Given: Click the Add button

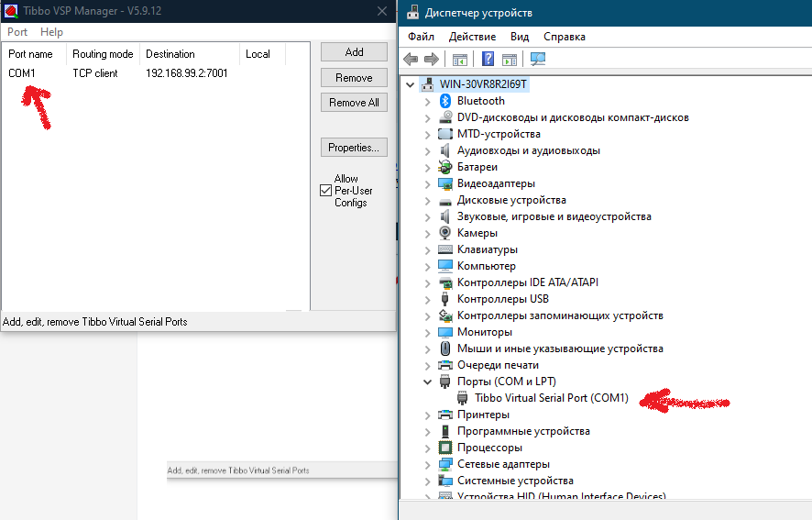Looking at the screenshot, I should coord(354,52).
